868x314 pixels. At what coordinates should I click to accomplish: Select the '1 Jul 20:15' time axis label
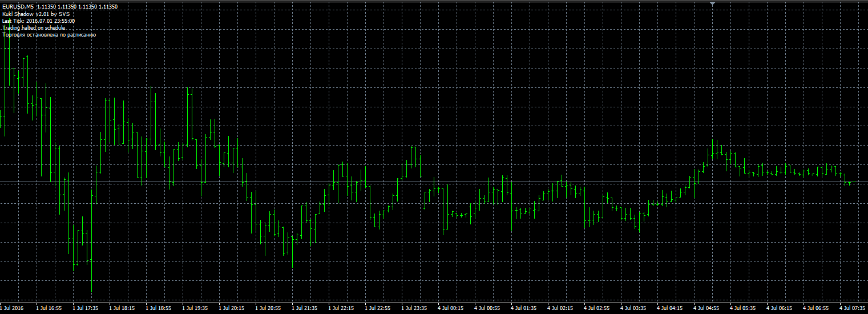click(x=231, y=308)
